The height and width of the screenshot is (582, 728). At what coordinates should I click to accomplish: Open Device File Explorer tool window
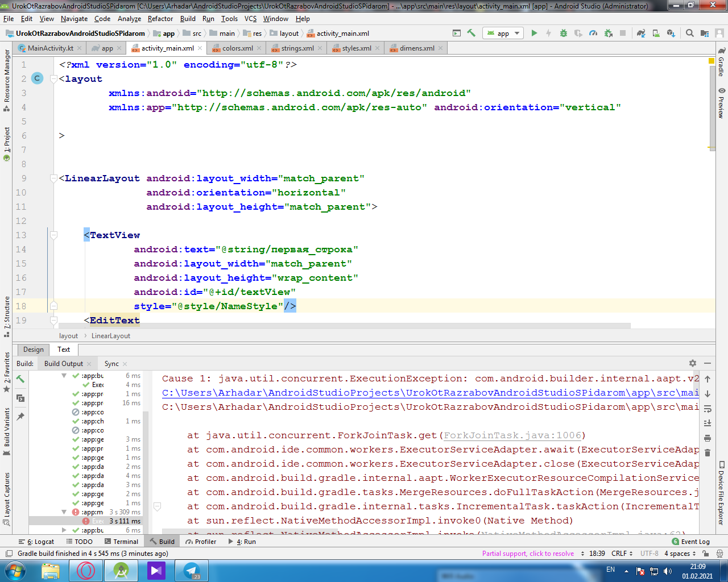[721, 492]
